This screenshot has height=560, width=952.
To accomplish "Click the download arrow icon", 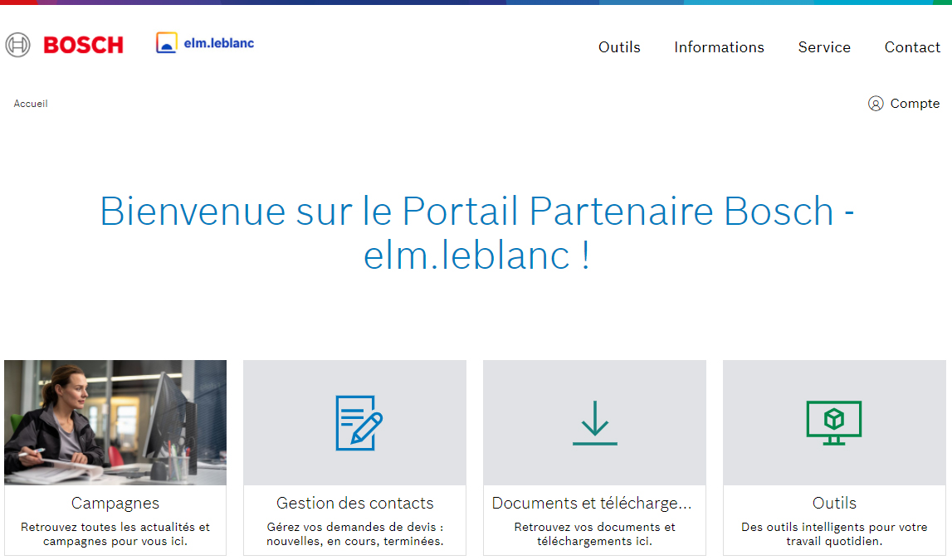I will tap(595, 423).
